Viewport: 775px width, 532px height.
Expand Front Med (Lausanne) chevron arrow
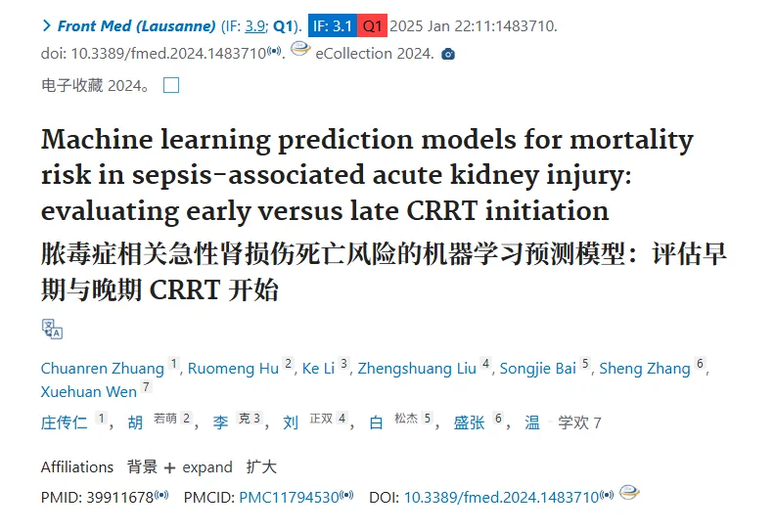(x=47, y=25)
